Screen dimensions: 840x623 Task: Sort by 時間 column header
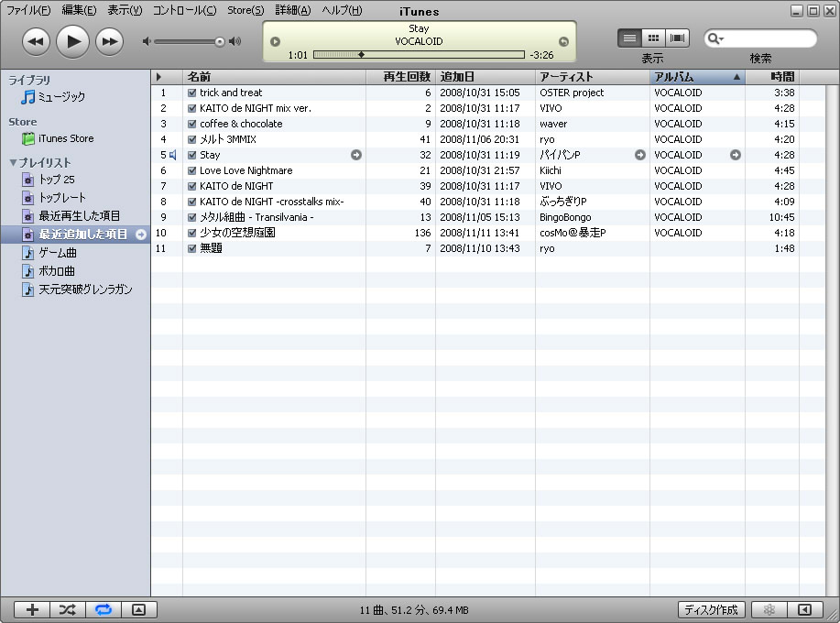pos(772,77)
